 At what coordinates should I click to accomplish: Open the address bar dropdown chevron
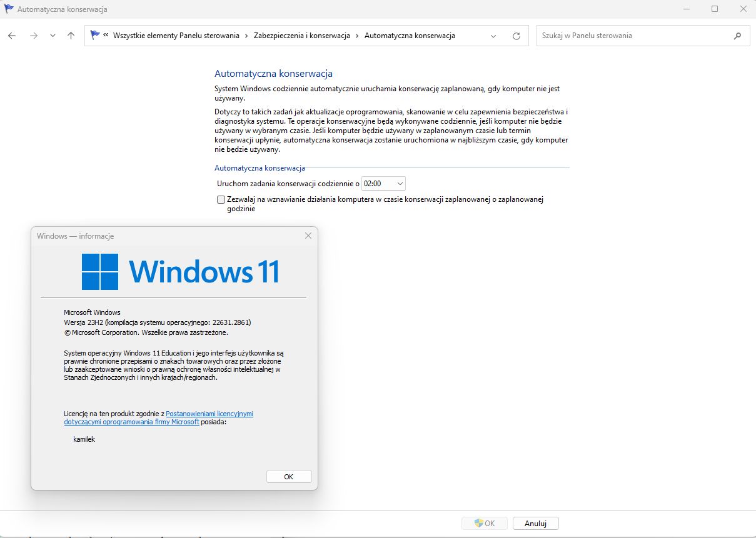pyautogui.click(x=493, y=36)
